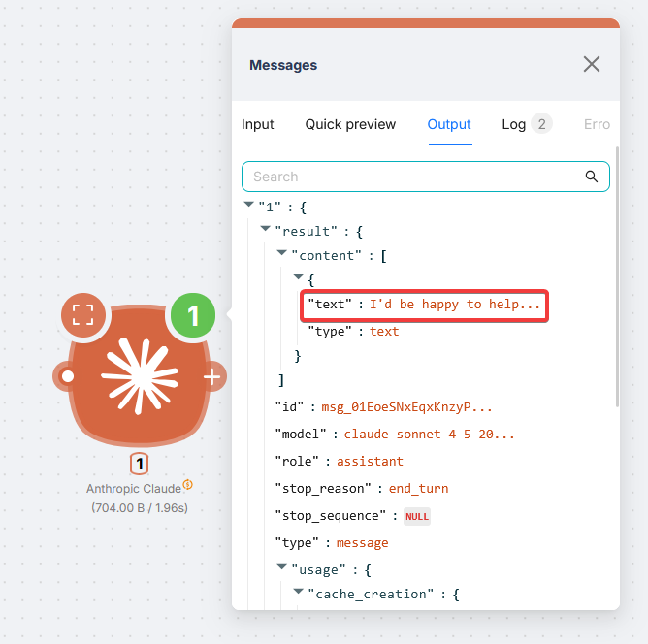The height and width of the screenshot is (644, 648).
Task: Collapse the "usage" object node
Action: coord(282,567)
